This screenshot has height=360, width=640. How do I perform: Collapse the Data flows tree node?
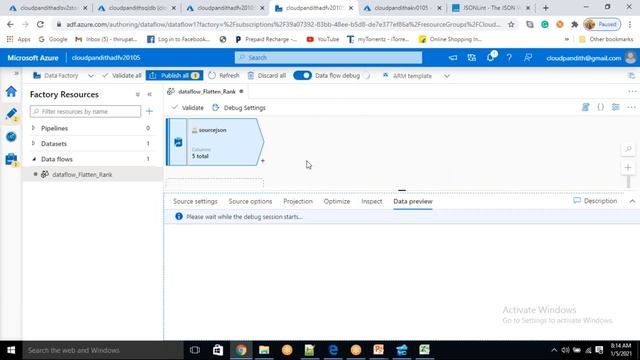coord(33,159)
